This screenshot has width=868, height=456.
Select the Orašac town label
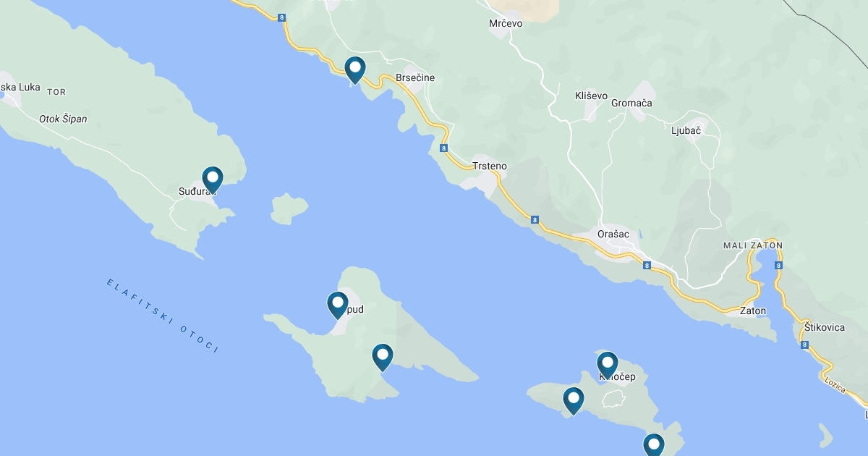pos(613,234)
